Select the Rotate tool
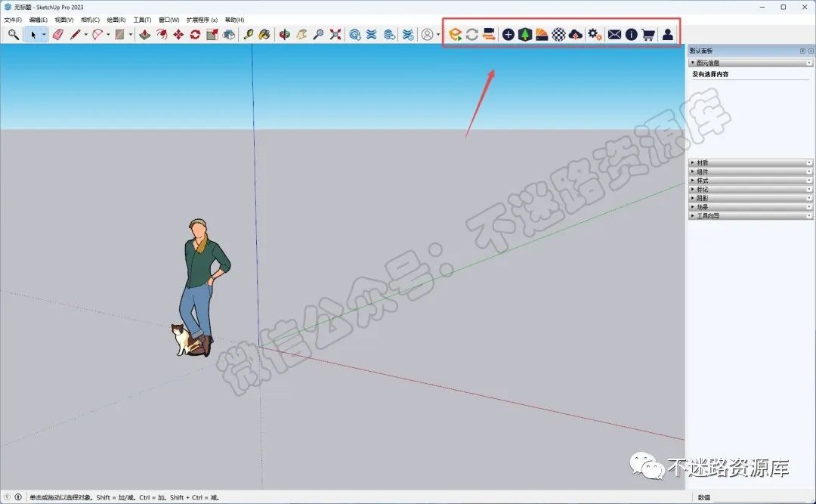Image resolution: width=816 pixels, height=504 pixels. click(x=195, y=34)
